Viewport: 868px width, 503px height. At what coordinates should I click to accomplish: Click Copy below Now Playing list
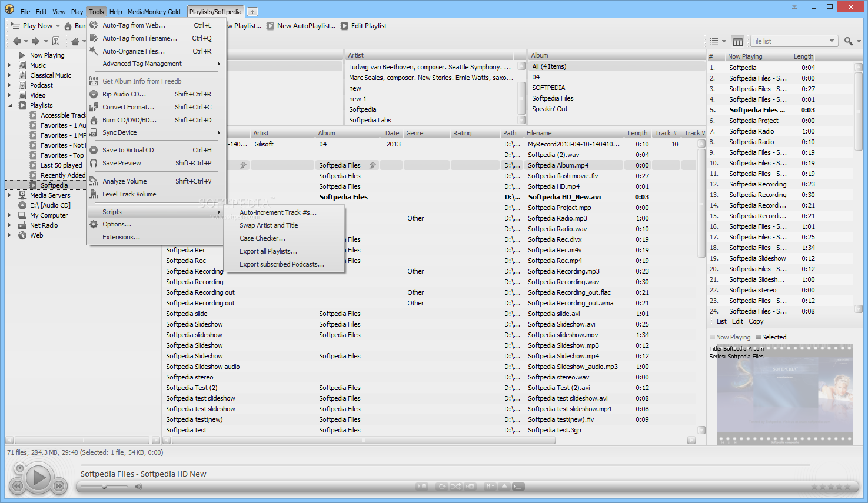[756, 321]
